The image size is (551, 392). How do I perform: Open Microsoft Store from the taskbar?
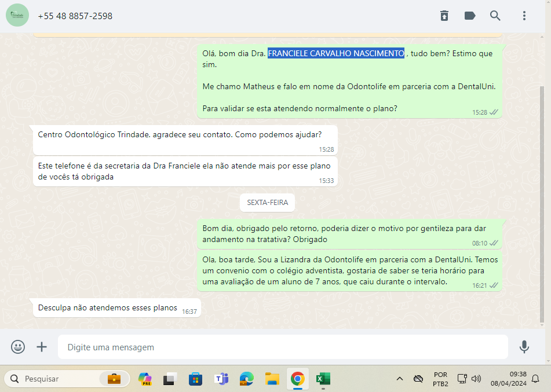pos(195,379)
